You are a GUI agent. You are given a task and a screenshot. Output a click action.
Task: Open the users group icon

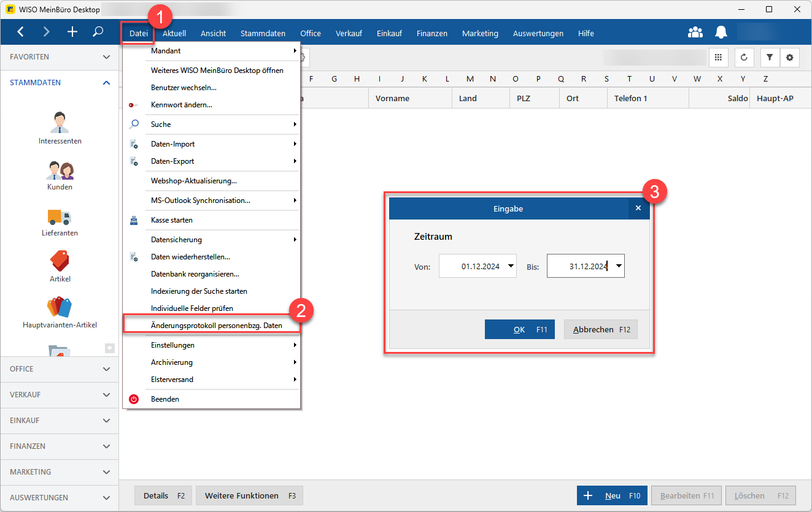pos(695,32)
